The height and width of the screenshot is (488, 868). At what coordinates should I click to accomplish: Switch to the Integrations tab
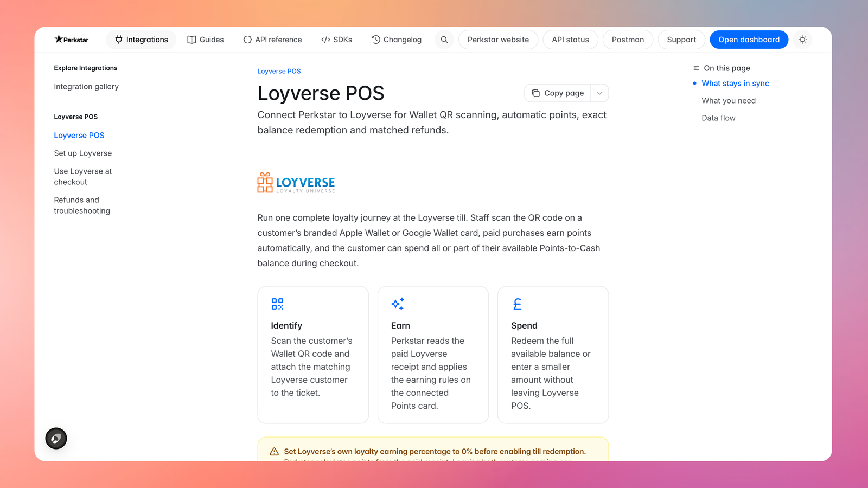click(x=141, y=40)
